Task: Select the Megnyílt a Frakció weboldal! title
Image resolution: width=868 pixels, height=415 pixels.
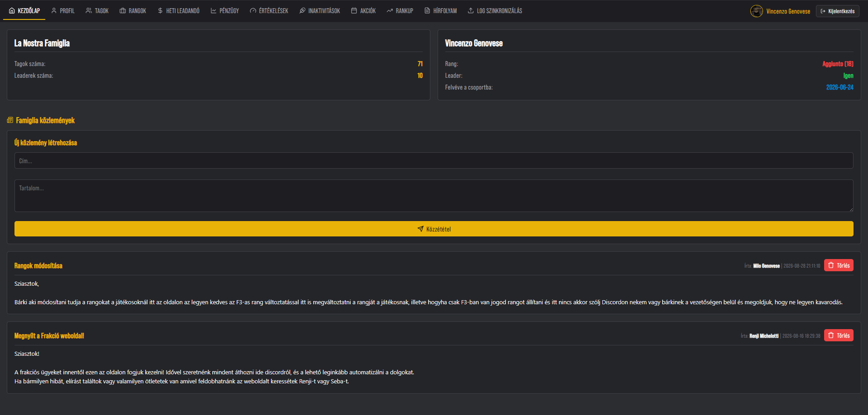Action: (49, 336)
